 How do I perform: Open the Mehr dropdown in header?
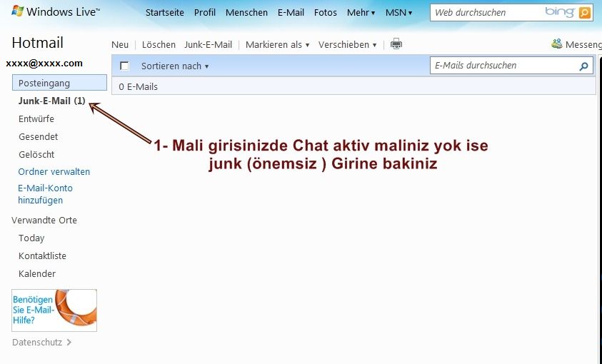click(x=361, y=13)
